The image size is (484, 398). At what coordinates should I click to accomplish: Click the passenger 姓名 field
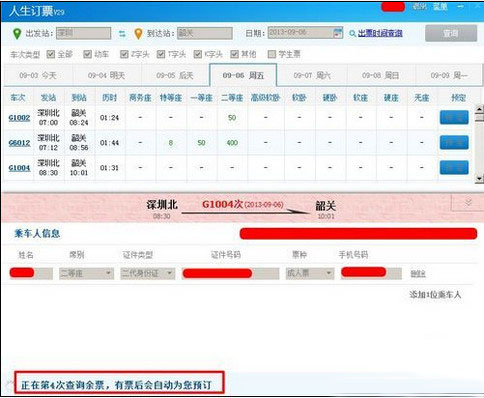31,273
